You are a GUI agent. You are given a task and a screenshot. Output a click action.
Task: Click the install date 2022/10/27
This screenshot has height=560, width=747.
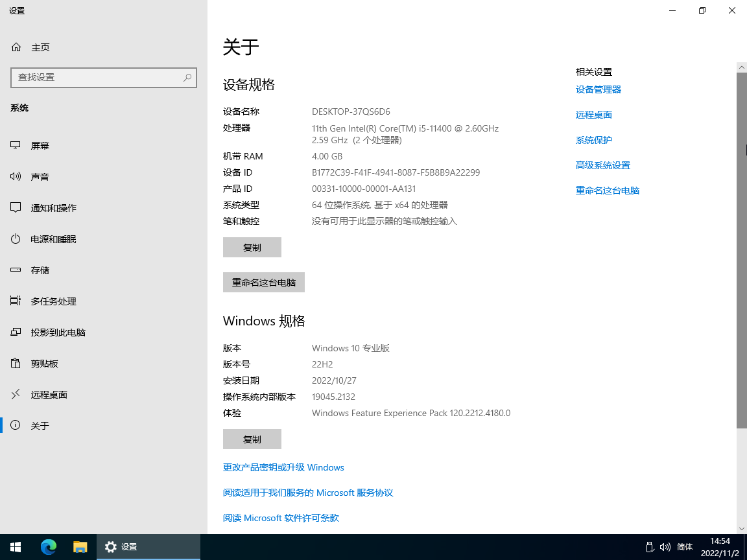[x=334, y=380]
